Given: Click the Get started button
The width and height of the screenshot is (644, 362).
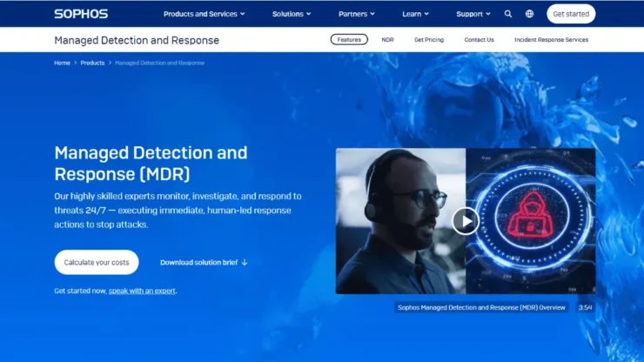Looking at the screenshot, I should [x=571, y=14].
